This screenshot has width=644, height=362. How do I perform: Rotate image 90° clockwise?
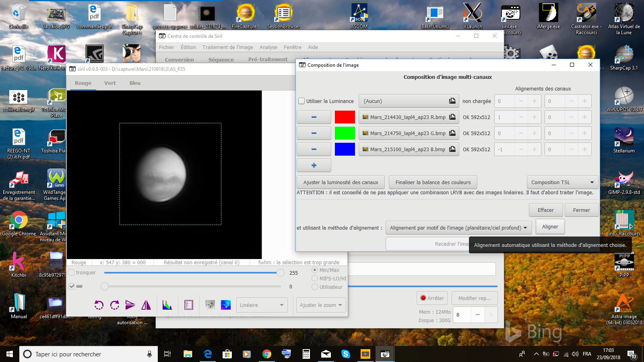[x=115, y=305]
